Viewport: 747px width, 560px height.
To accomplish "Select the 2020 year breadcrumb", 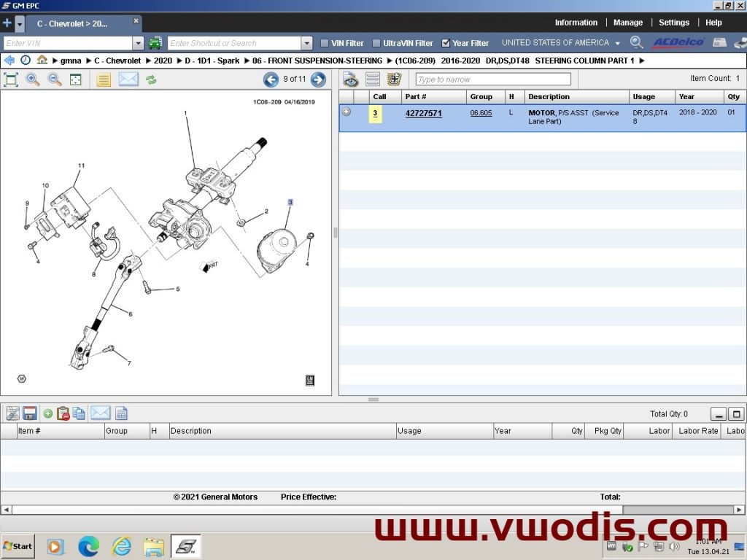I will click(163, 61).
